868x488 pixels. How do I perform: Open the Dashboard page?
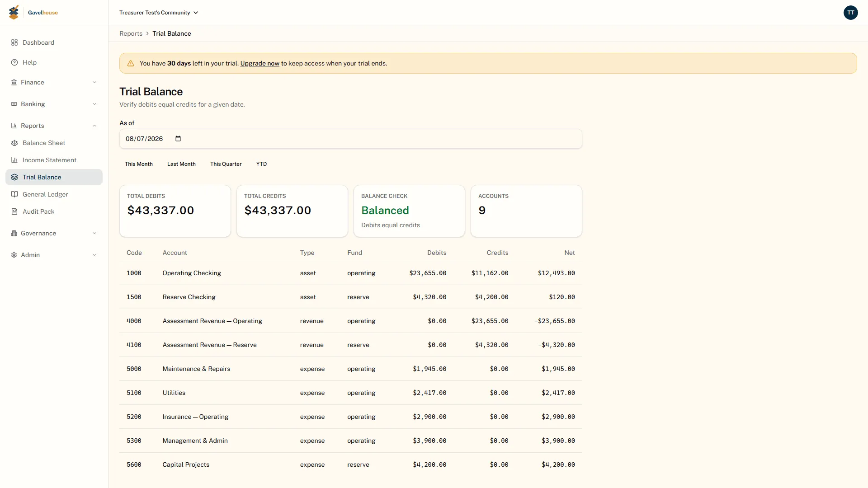pos(54,42)
